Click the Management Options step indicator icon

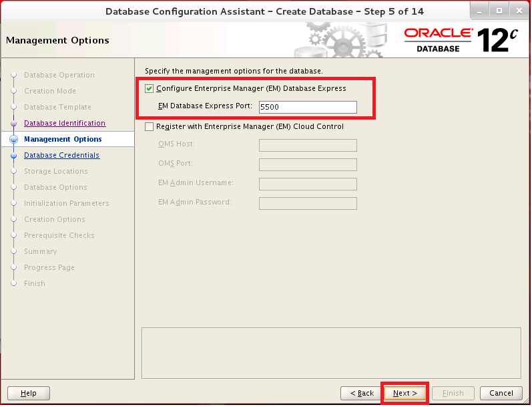click(x=13, y=139)
